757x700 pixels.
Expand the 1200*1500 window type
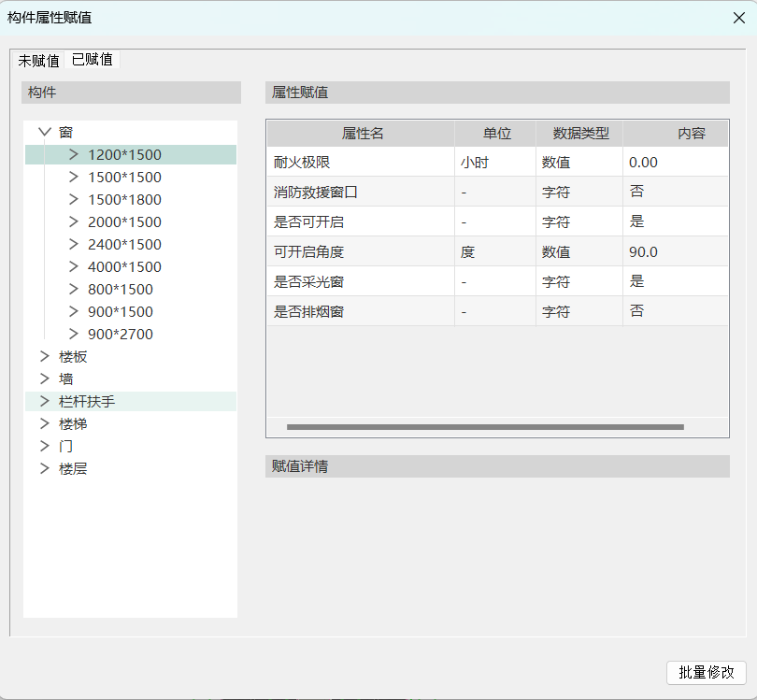pos(73,155)
